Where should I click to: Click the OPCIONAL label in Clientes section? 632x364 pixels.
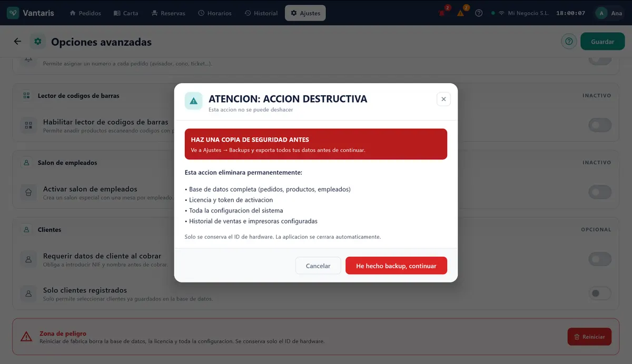pos(596,229)
